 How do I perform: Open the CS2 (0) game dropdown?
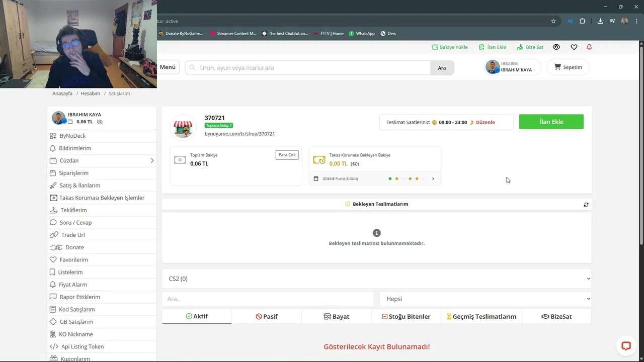(x=377, y=279)
